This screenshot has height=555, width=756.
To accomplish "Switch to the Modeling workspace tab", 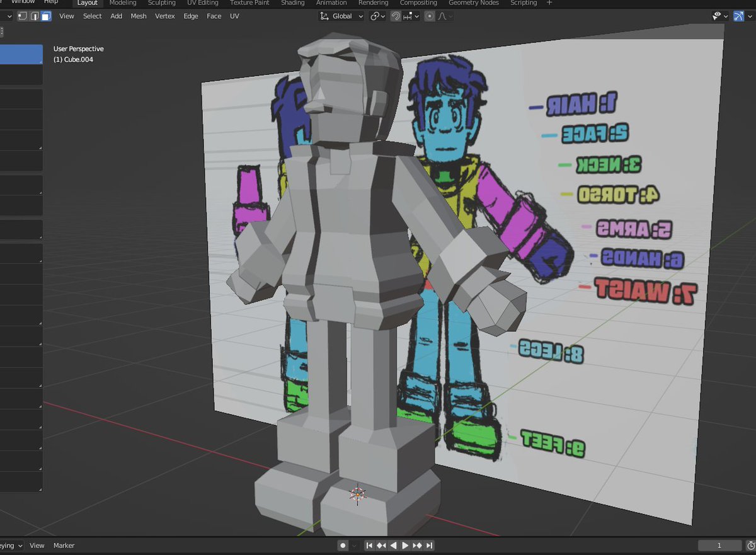I will [123, 3].
